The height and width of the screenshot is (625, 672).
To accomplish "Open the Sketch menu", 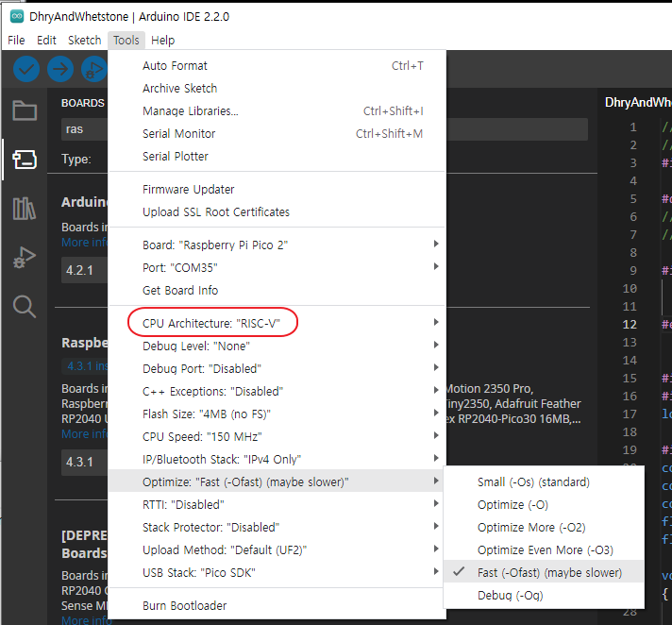I will tap(84, 41).
